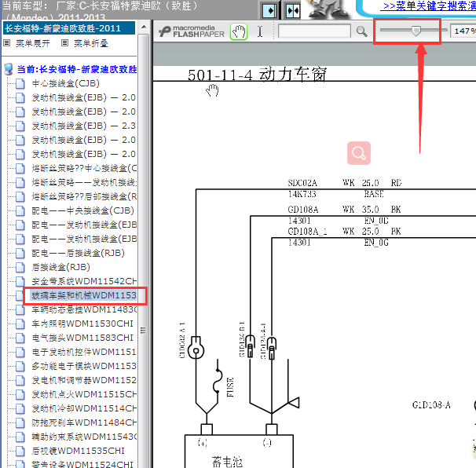476x468 pixels.
Task: Open 车辆动态悬挂WDM11483 entry
Action: tap(84, 309)
